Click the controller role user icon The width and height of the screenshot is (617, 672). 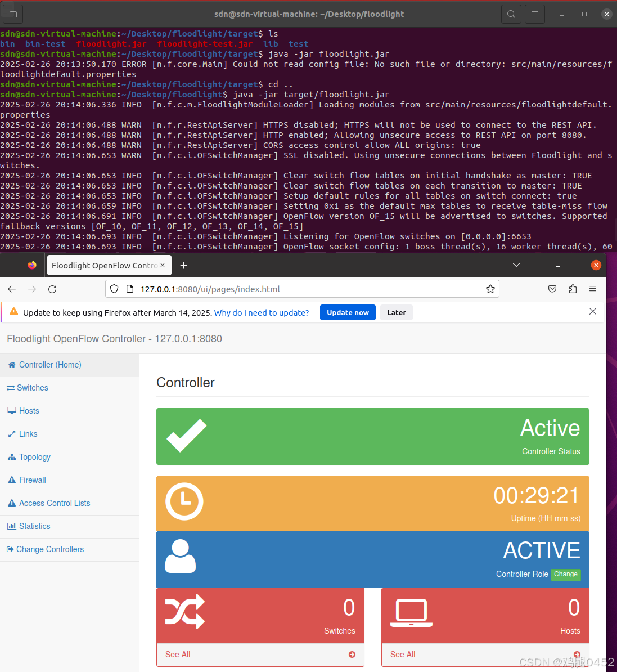click(x=180, y=556)
